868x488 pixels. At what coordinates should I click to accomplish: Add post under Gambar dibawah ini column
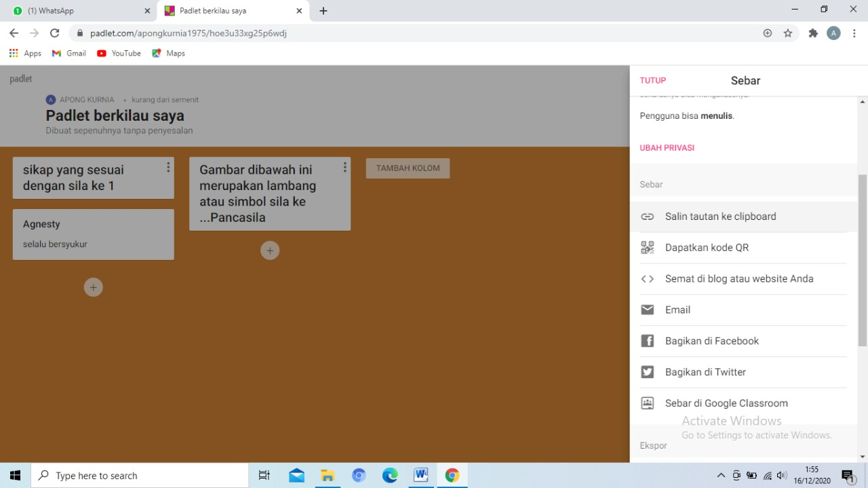click(x=270, y=250)
